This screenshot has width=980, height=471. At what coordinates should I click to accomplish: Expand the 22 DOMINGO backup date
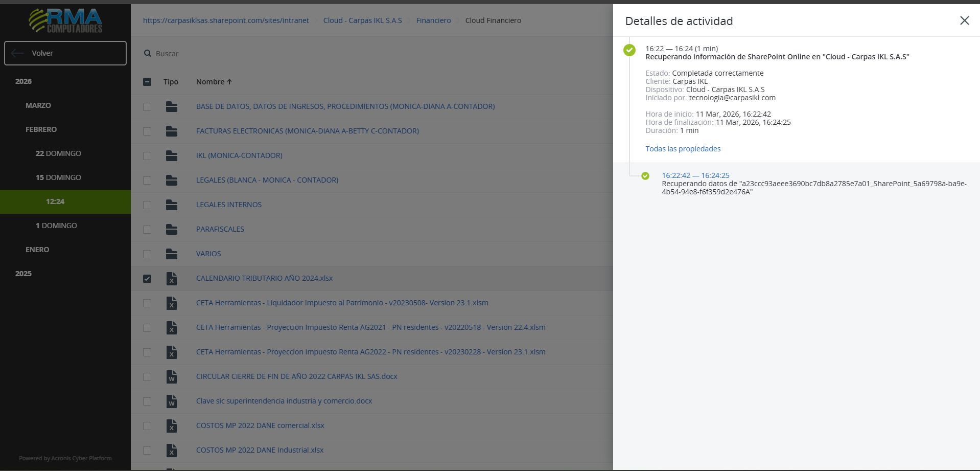tap(58, 153)
